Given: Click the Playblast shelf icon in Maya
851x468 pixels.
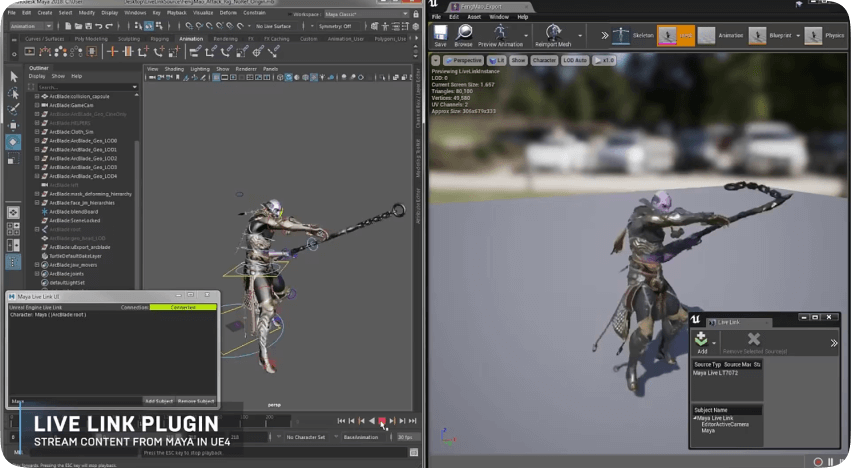Looking at the screenshot, I should click(x=30, y=52).
